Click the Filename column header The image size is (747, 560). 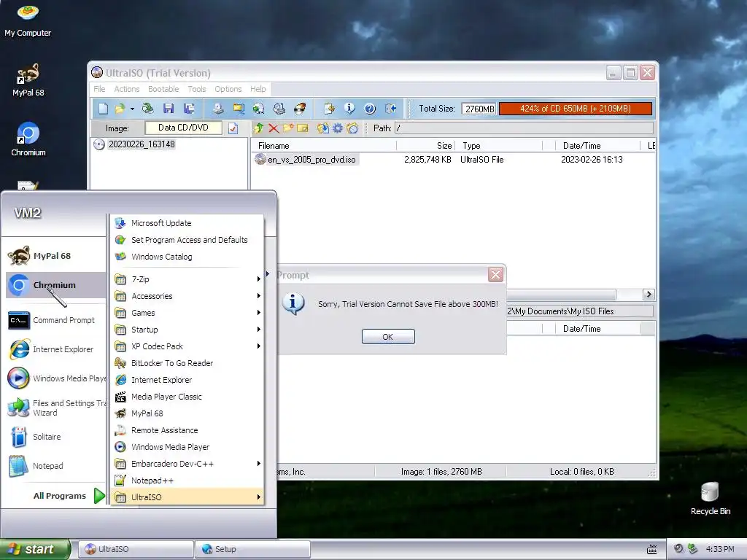324,146
